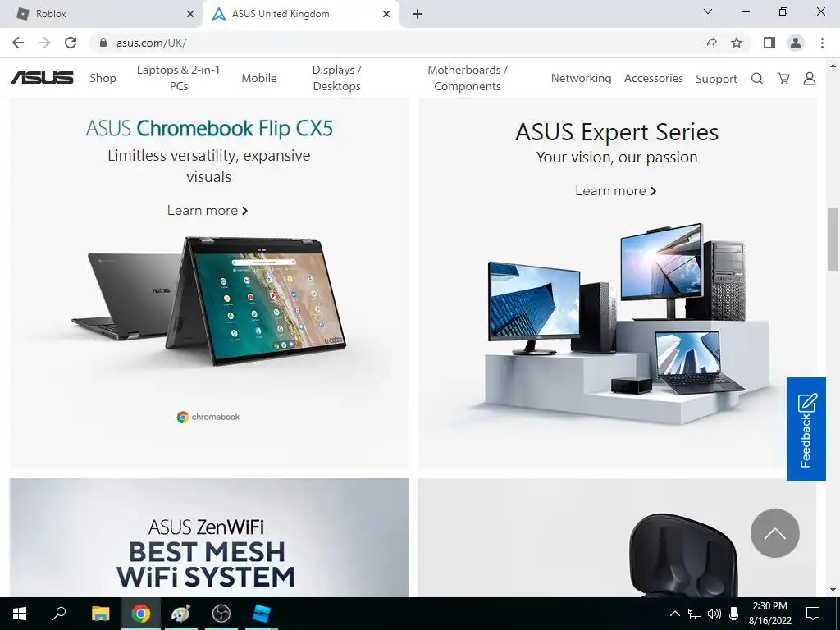The height and width of the screenshot is (630, 840).
Task: Open the Feedback side tab
Action: click(806, 429)
